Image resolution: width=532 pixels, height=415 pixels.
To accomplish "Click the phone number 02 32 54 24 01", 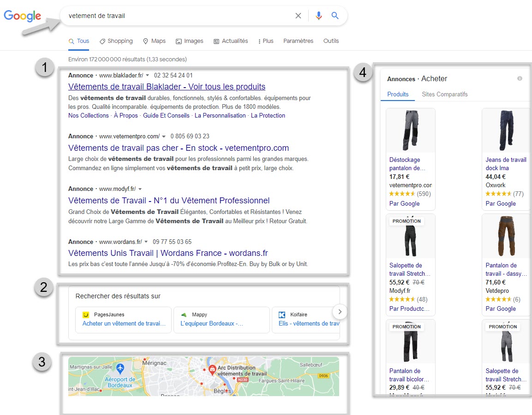I will point(173,75).
